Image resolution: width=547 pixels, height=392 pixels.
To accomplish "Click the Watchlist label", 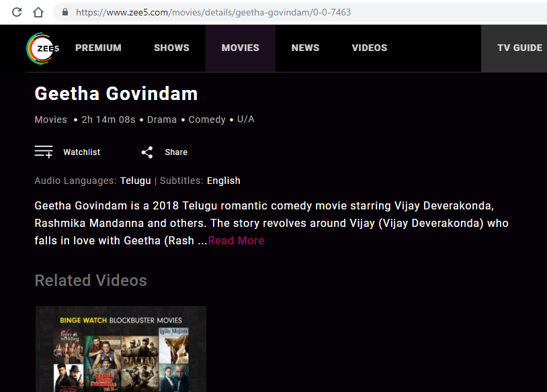I will click(x=81, y=152).
